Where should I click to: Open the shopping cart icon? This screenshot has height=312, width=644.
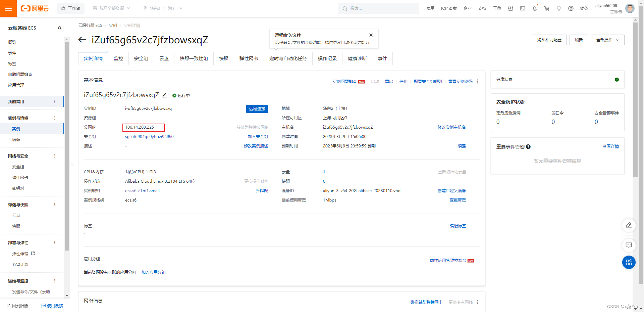pyautogui.click(x=547, y=8)
